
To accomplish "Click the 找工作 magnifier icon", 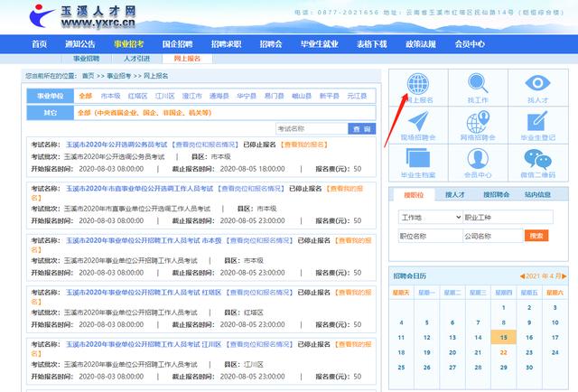I will [478, 83].
